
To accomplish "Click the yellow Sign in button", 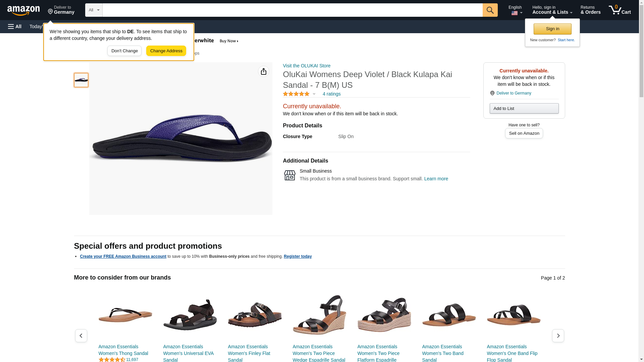I will 552,29.
